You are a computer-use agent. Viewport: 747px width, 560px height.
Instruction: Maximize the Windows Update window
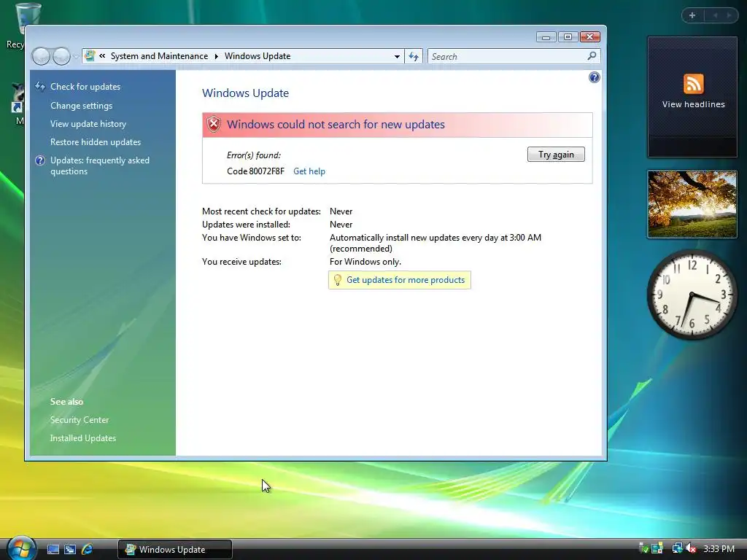click(x=568, y=37)
